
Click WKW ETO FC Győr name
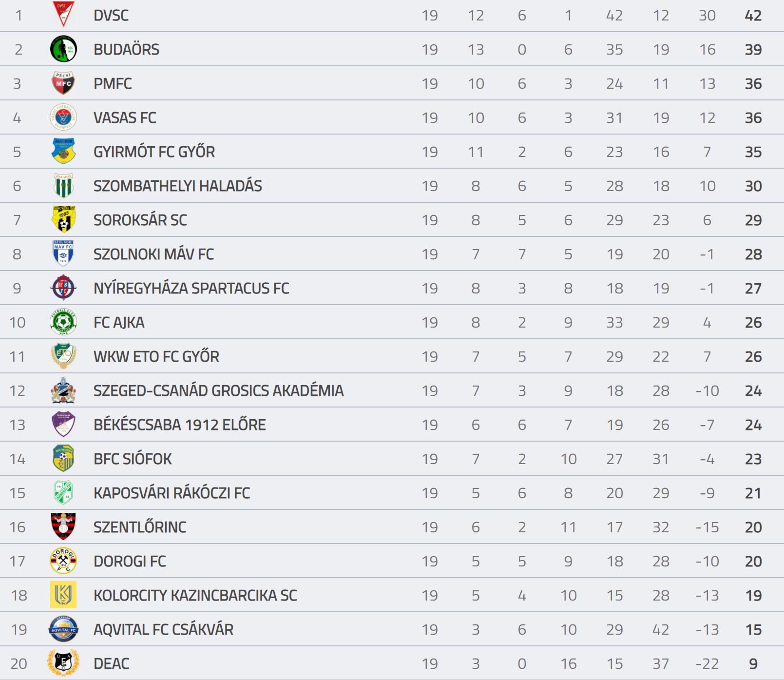click(156, 356)
